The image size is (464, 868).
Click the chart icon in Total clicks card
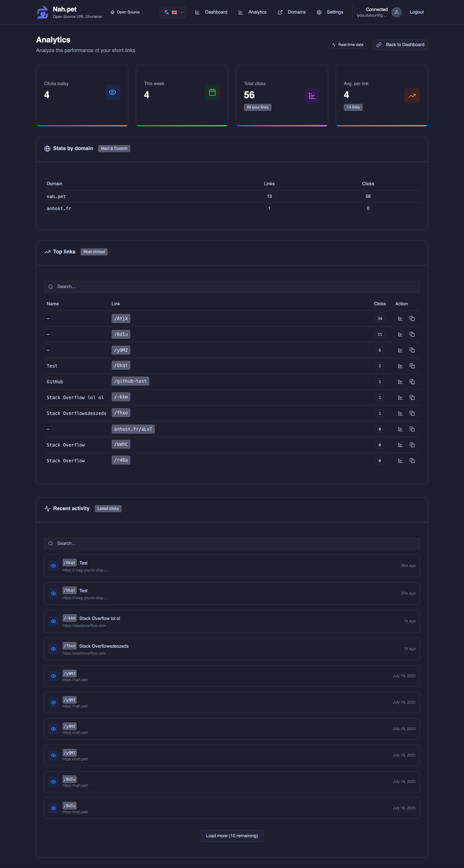click(x=312, y=96)
